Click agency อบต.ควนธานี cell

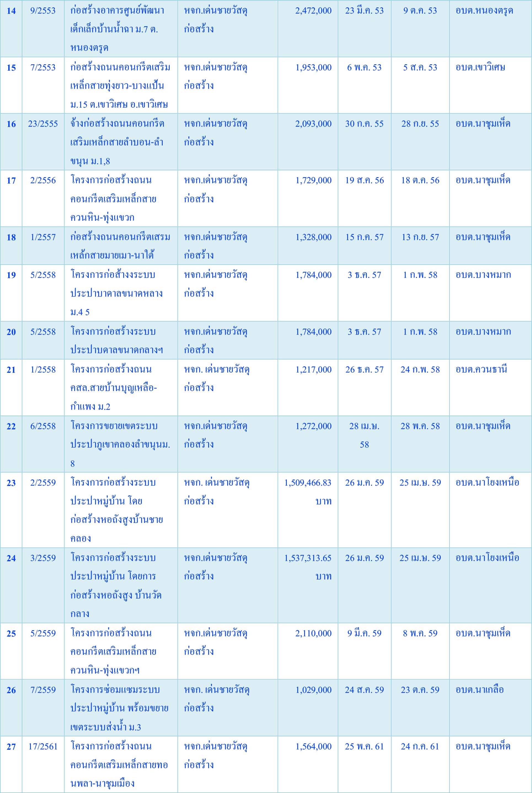481,370
